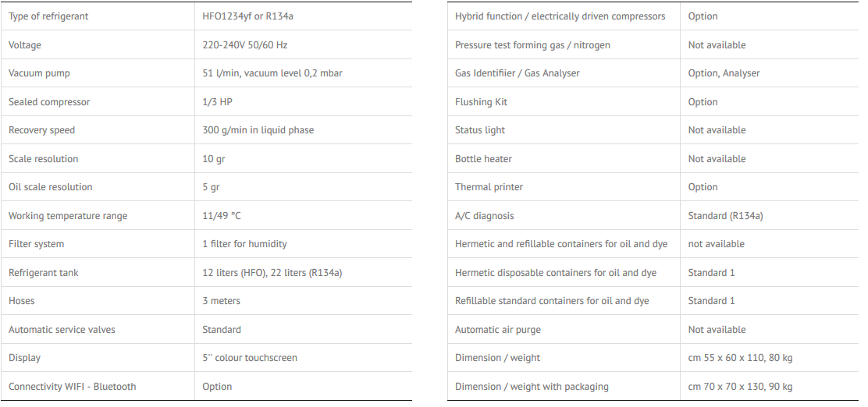Click the 'Thermal printer' row label
The image size is (868, 407).
point(489,187)
